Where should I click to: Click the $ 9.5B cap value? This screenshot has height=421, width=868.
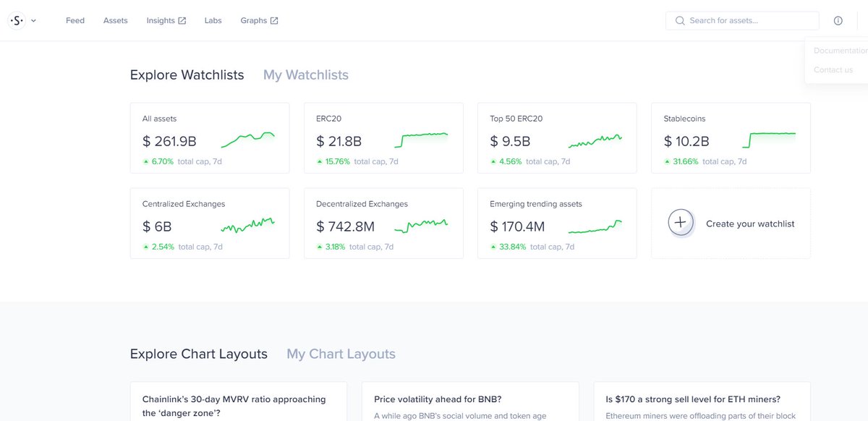(x=510, y=141)
